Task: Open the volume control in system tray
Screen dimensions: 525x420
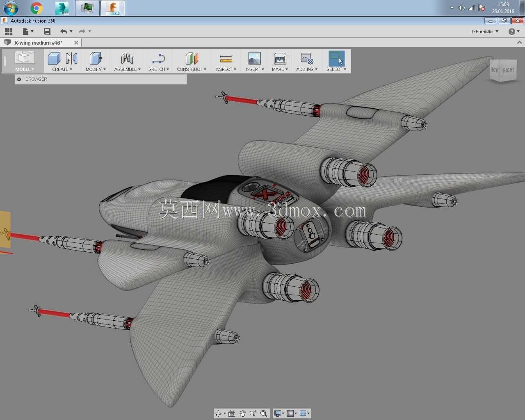Action: pyautogui.click(x=461, y=8)
